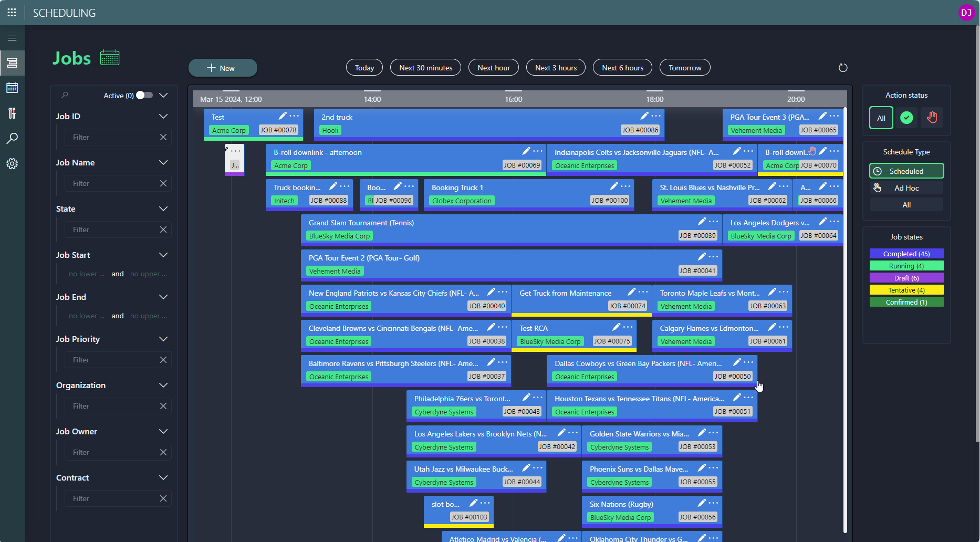Click the Tentative (4) job state swatch
The height and width of the screenshot is (542, 980).
point(906,290)
